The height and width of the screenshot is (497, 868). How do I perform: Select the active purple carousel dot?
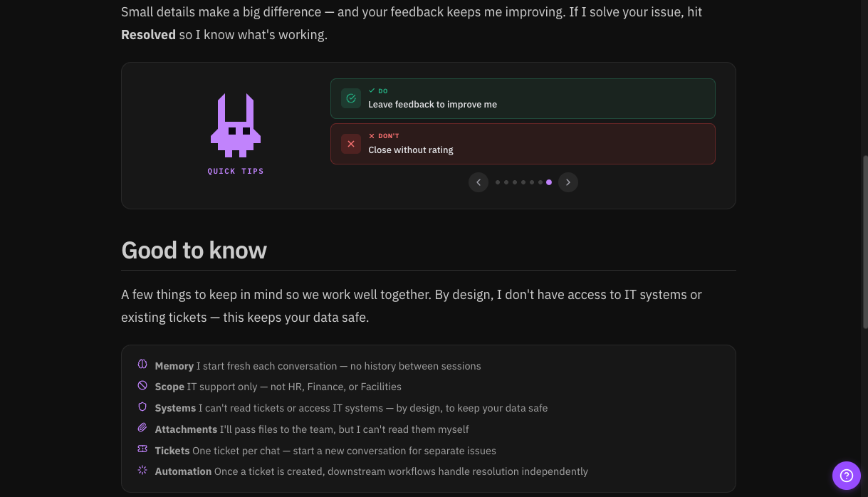click(549, 182)
